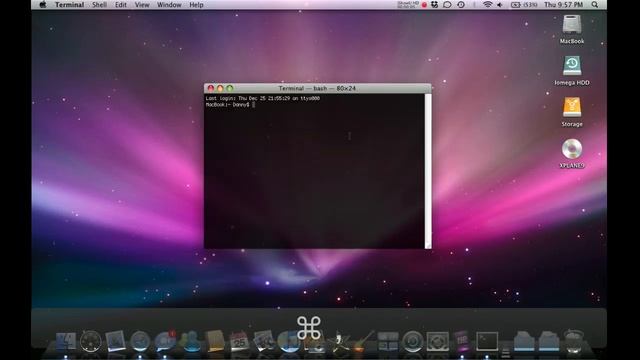
Task: Click the chat bubble status icon
Action: (x=447, y=5)
